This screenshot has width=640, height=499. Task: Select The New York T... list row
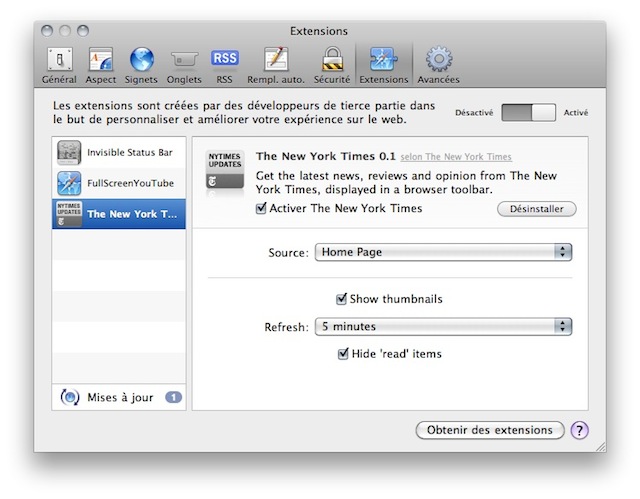(x=119, y=214)
